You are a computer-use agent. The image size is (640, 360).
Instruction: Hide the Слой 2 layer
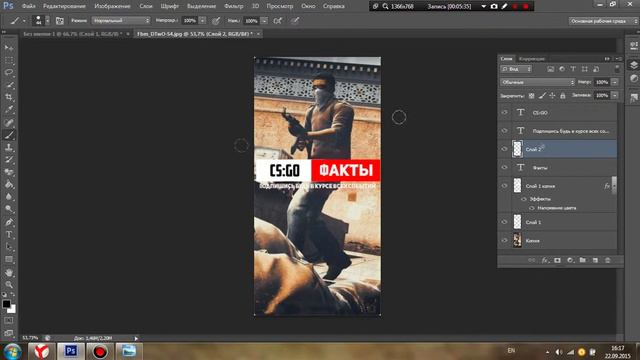tap(504, 149)
